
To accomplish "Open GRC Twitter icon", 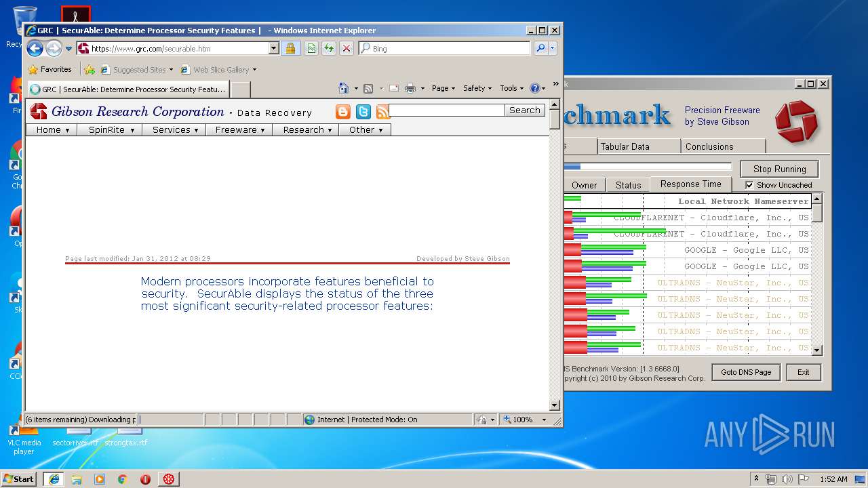I will pos(363,112).
